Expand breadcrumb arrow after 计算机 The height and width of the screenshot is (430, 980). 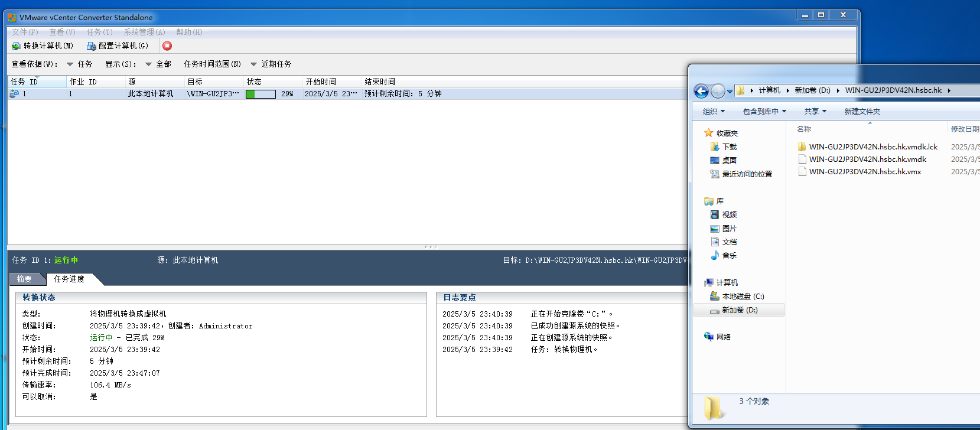(x=787, y=90)
